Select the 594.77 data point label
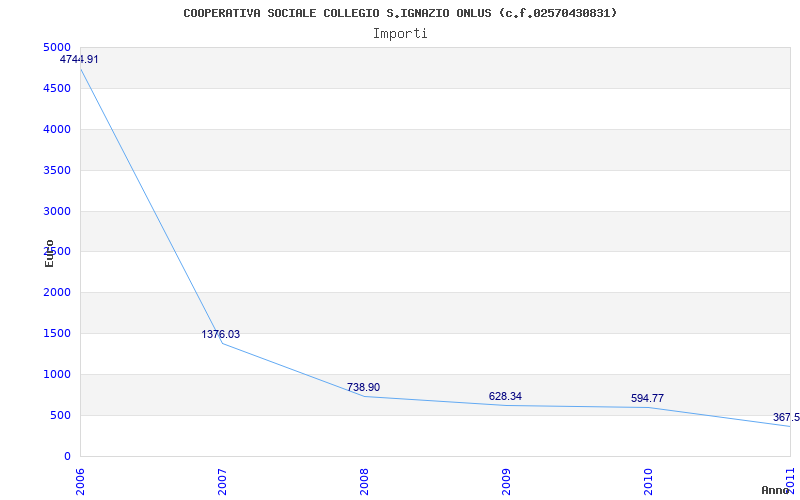The image size is (800, 500). (647, 398)
